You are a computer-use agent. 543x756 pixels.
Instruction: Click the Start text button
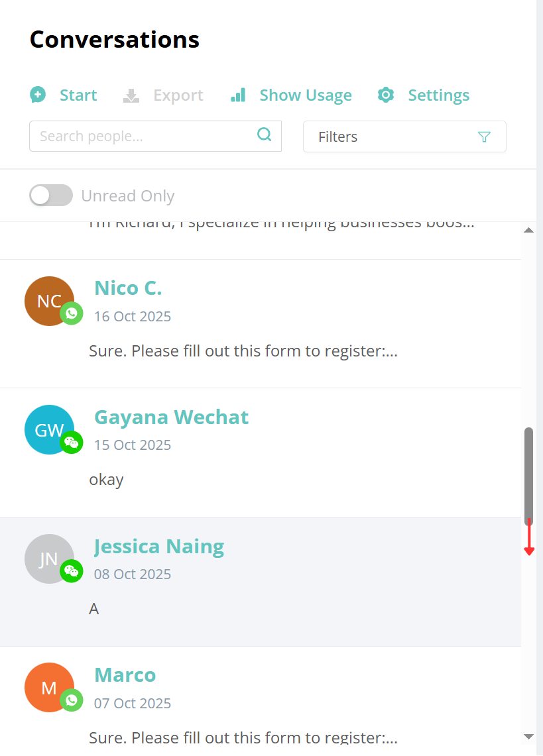(x=78, y=95)
